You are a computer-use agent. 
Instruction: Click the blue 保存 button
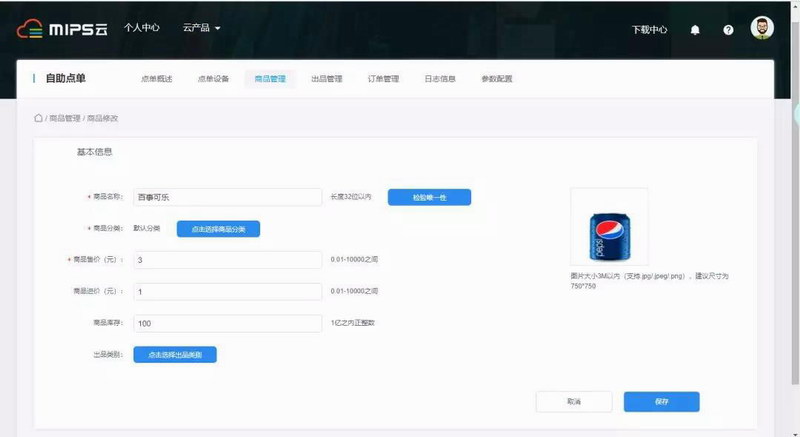pos(661,401)
